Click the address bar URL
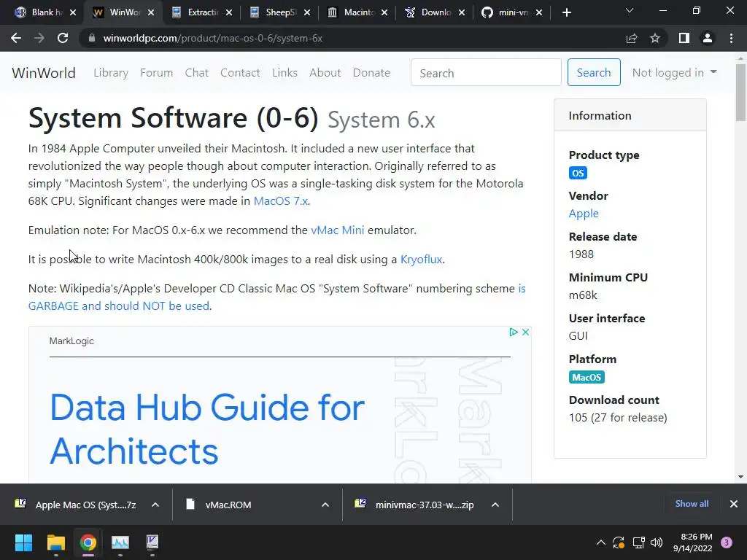747x560 pixels. tap(213, 38)
